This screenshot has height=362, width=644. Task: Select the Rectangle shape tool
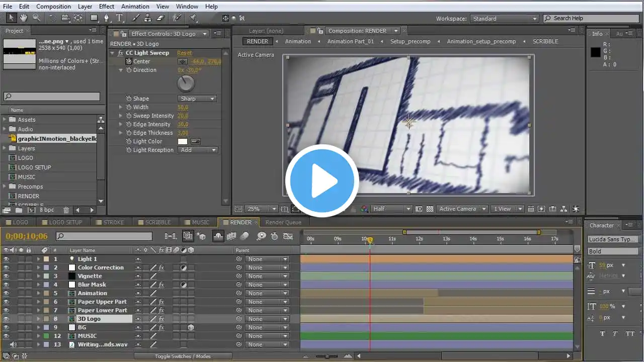(94, 18)
